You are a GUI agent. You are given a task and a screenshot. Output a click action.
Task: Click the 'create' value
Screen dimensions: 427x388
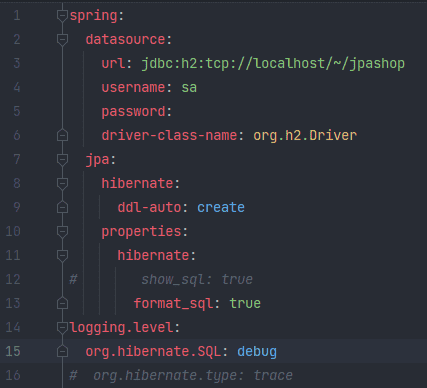click(x=221, y=207)
